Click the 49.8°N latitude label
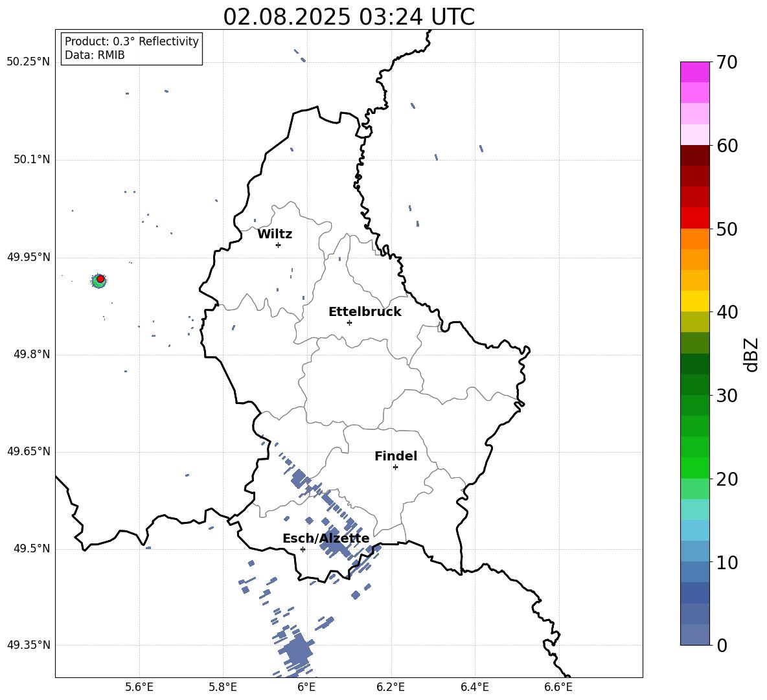767x700 pixels. click(32, 354)
